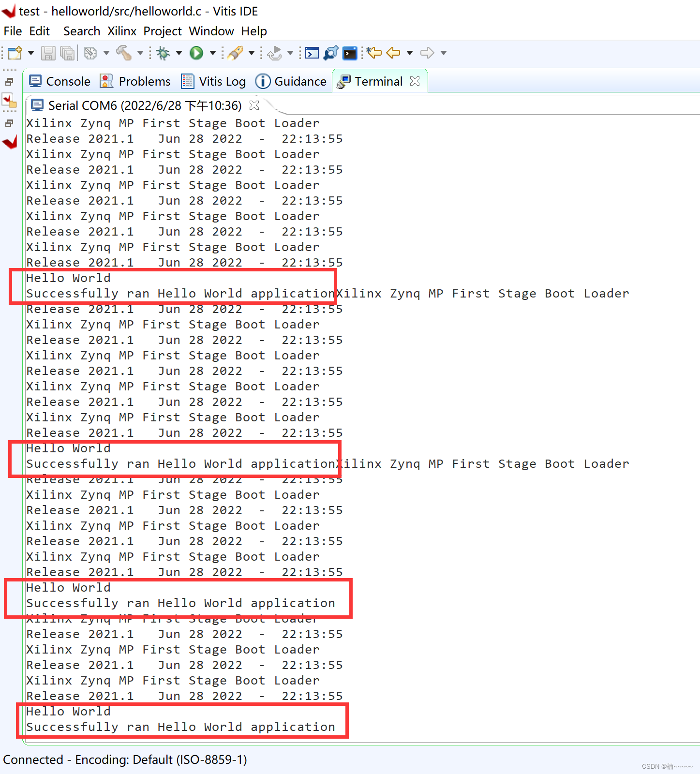Open the Run dropdown arrow

[212, 53]
